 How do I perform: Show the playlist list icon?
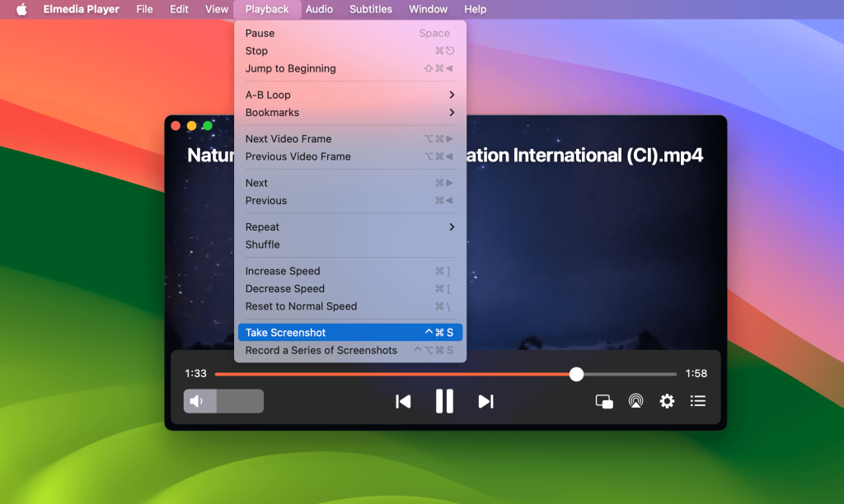click(x=698, y=401)
